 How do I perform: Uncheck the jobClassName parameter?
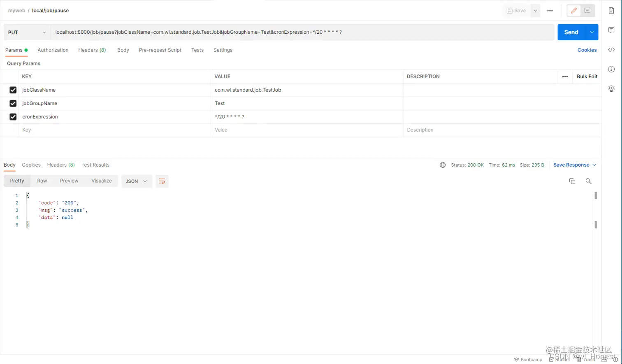(13, 90)
